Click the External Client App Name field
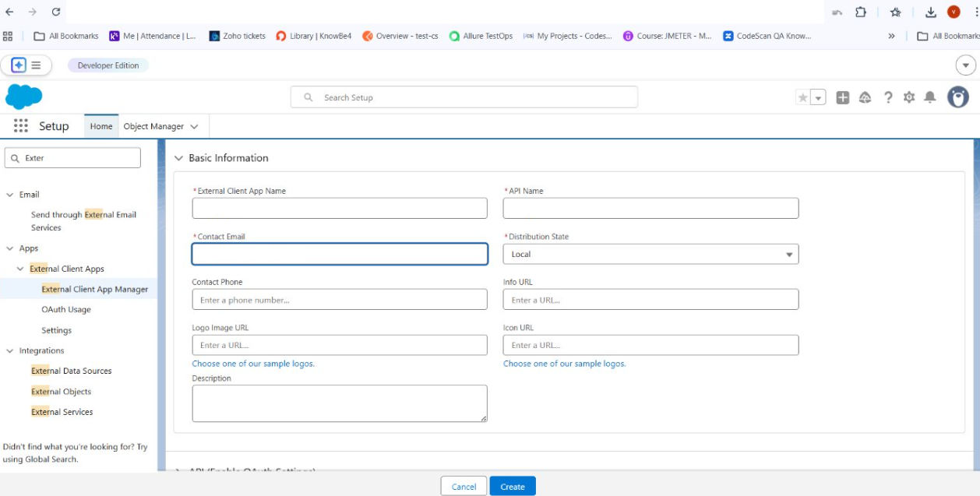Viewport: 980px width, 496px height. [x=340, y=208]
